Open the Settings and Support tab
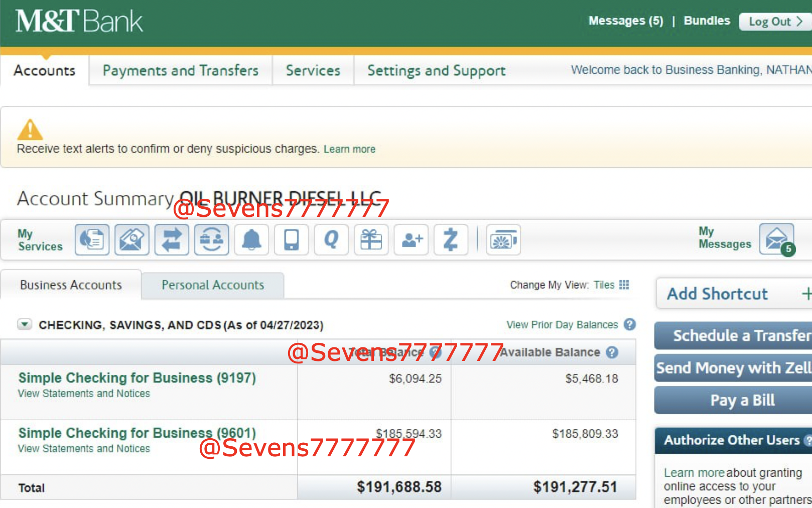This screenshot has width=812, height=508. (437, 70)
